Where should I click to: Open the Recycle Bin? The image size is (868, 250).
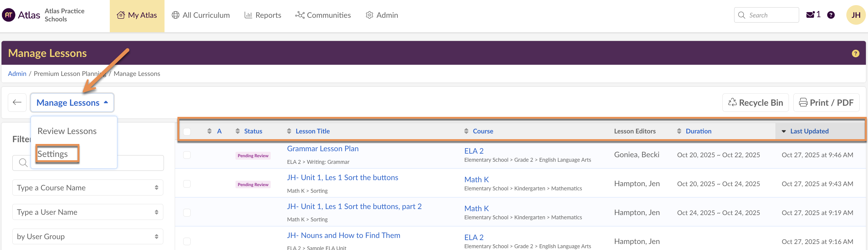(x=755, y=103)
